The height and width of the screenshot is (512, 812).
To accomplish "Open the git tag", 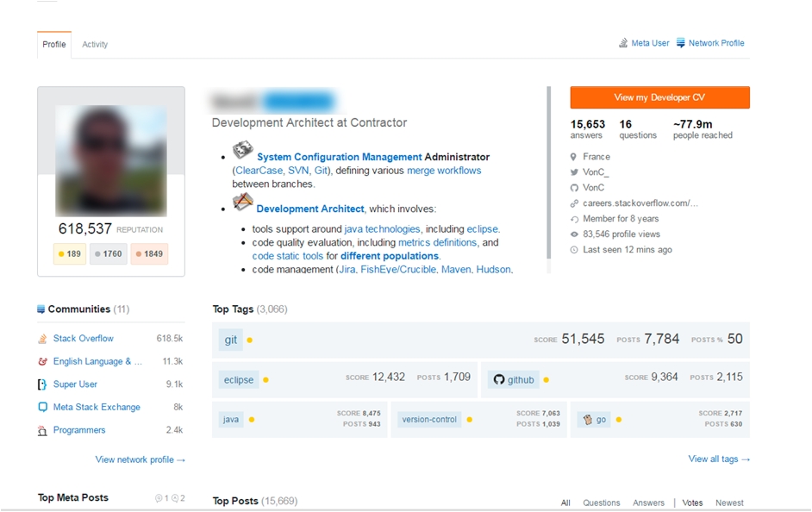I will coord(231,340).
